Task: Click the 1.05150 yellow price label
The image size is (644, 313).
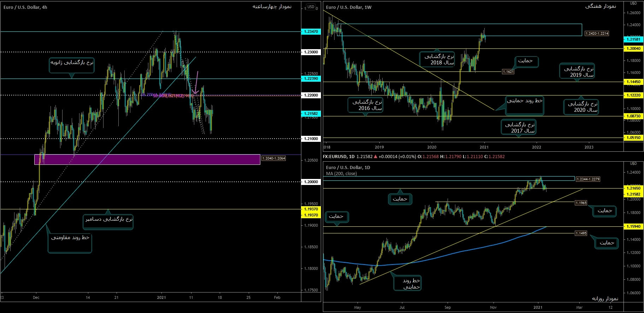Action: tap(633, 138)
